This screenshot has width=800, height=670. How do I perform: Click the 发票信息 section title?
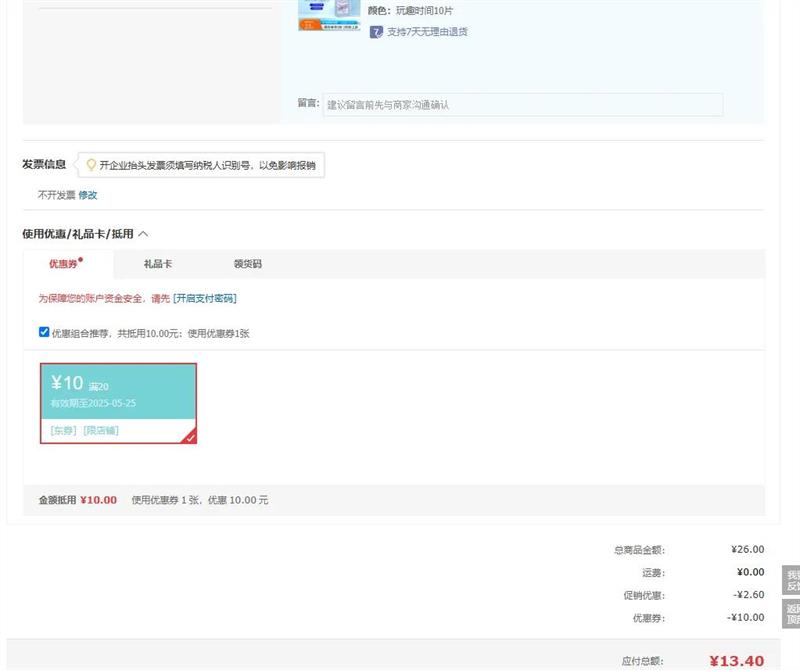[x=44, y=165]
